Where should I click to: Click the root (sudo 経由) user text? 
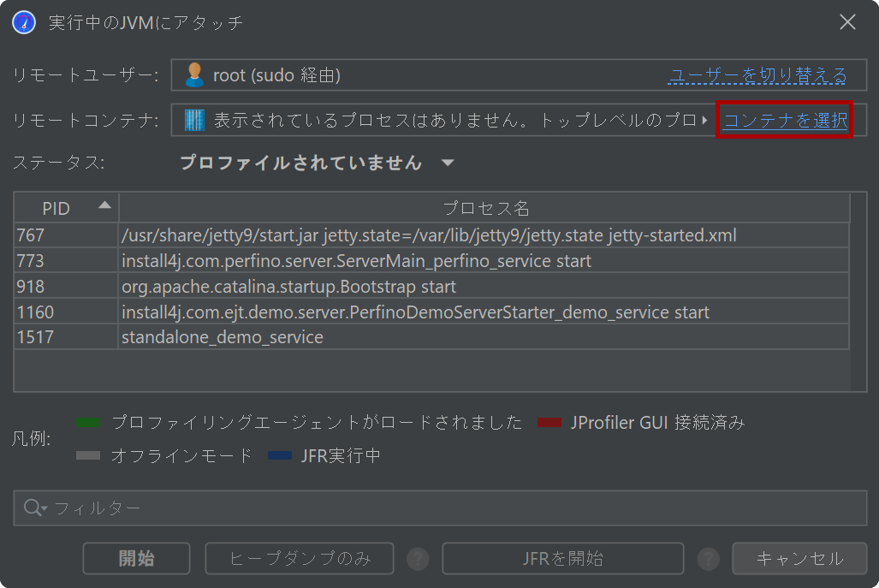277,75
